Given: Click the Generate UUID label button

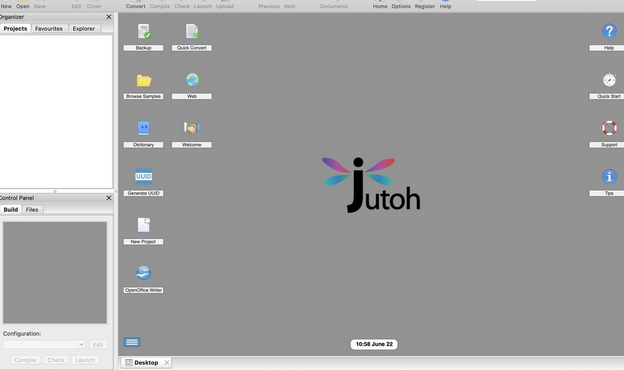Looking at the screenshot, I should pyautogui.click(x=143, y=193).
